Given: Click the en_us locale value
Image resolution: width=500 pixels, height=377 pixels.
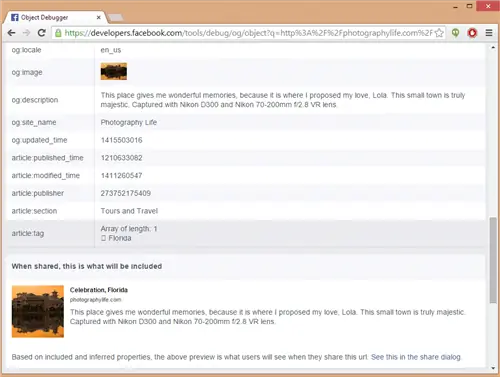Looking at the screenshot, I should click(x=111, y=50).
